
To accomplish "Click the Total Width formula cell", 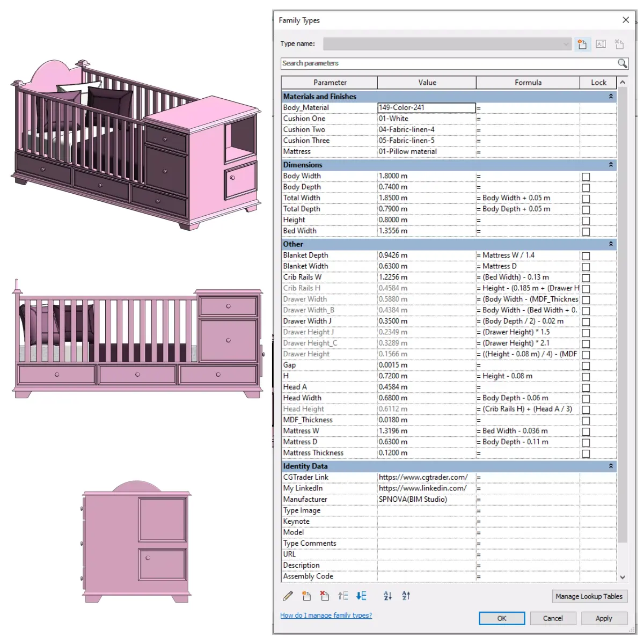I will click(x=528, y=198).
